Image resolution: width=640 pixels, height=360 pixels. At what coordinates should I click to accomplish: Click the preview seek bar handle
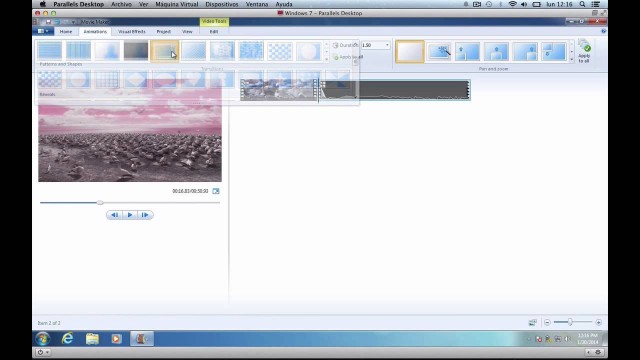click(100, 202)
